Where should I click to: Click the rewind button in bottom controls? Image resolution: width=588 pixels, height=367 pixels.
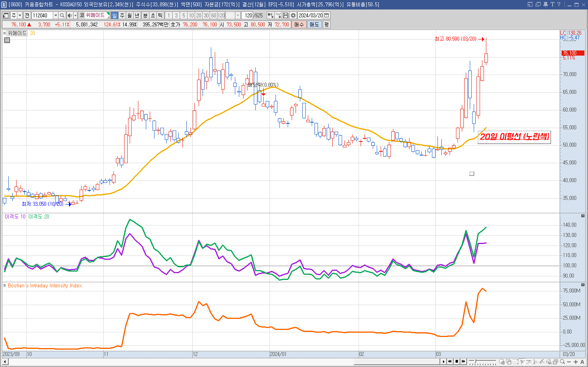[450, 361]
